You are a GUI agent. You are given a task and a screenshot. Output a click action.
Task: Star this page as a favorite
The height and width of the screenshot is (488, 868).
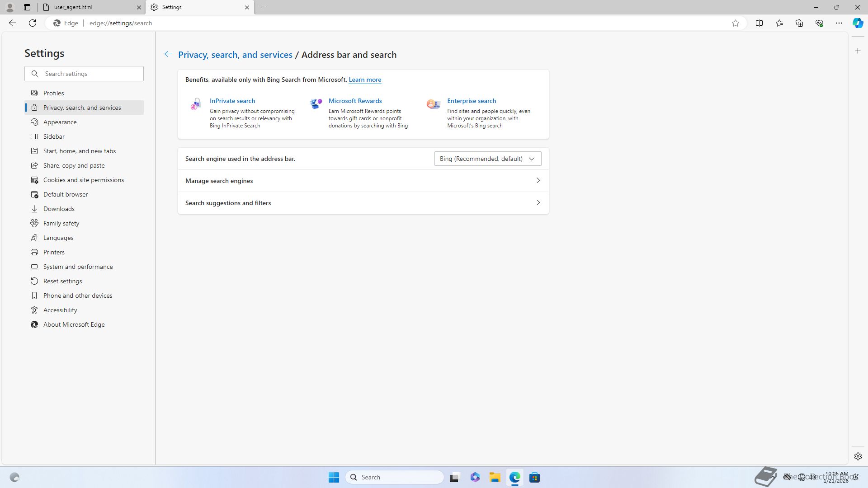pos(736,23)
